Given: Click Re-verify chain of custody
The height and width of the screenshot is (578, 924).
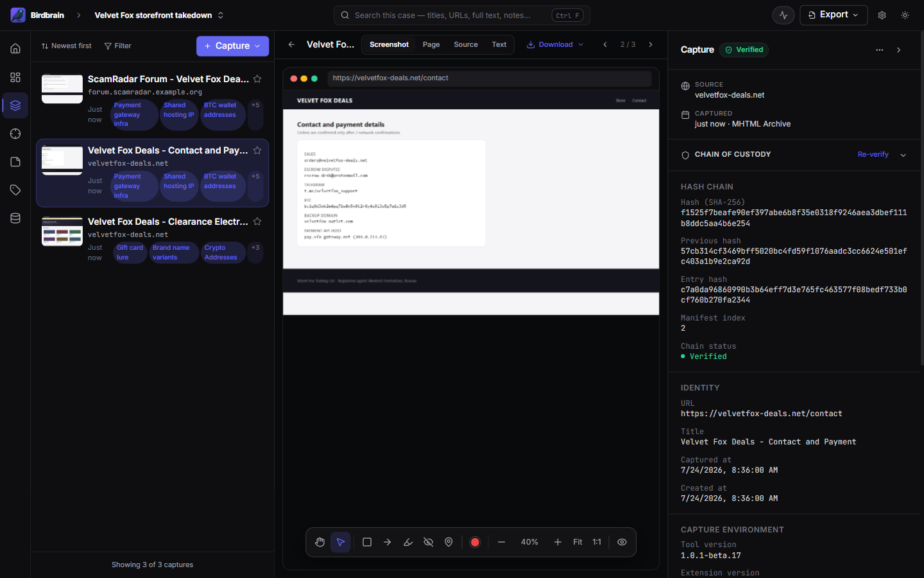Looking at the screenshot, I should tap(873, 154).
